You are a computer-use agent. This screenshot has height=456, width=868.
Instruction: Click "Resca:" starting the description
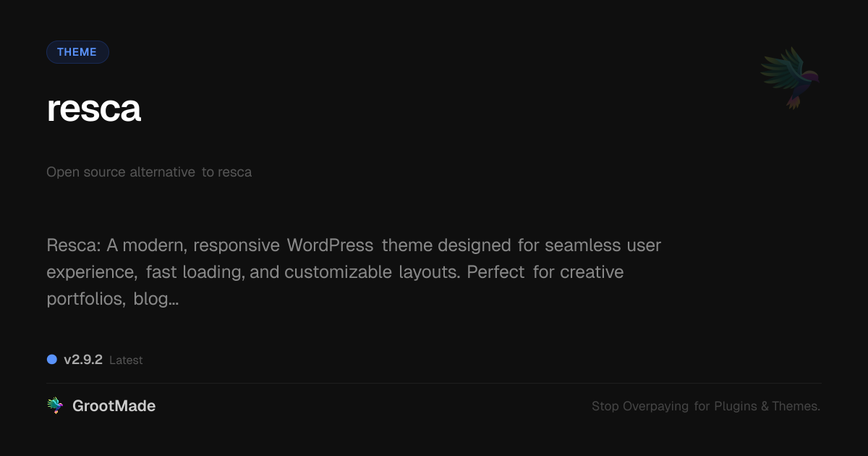(x=73, y=245)
